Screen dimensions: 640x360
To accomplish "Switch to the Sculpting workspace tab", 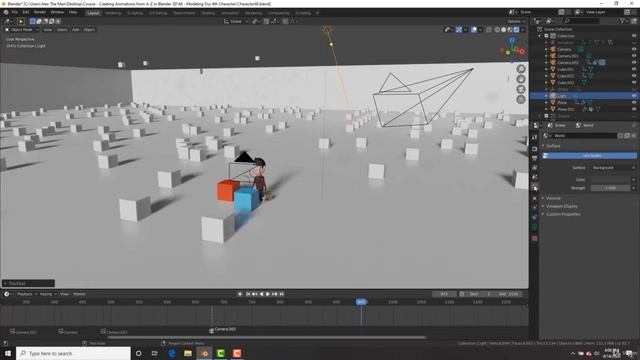I will (x=135, y=13).
